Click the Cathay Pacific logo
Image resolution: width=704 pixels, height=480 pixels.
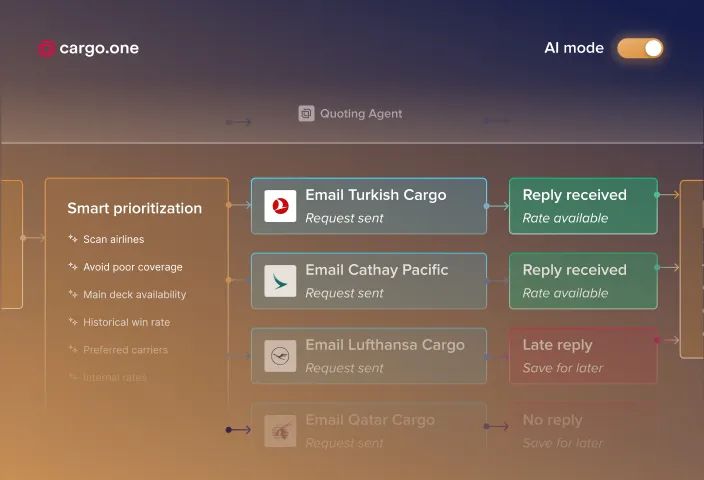[x=280, y=281]
